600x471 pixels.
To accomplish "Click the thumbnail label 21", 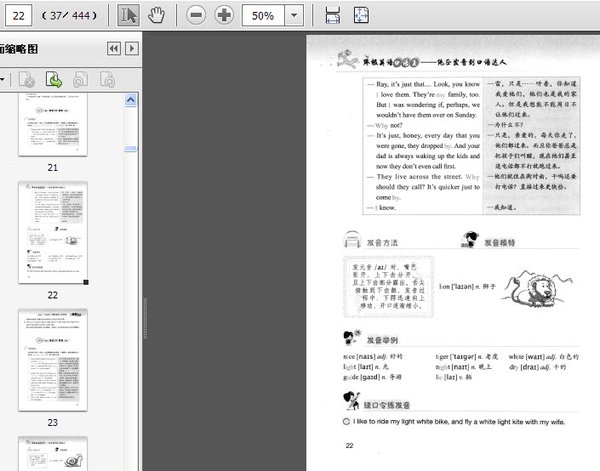I will [x=53, y=168].
